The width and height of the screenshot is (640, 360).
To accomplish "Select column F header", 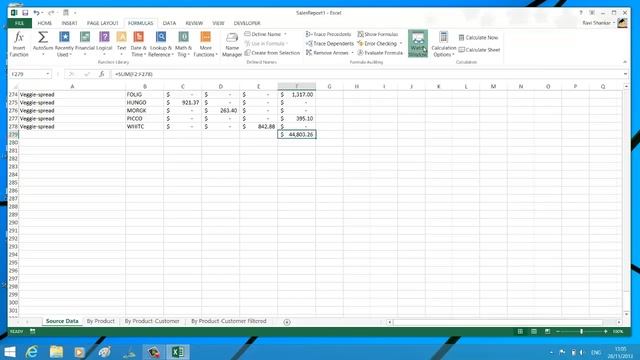I will click(297, 86).
